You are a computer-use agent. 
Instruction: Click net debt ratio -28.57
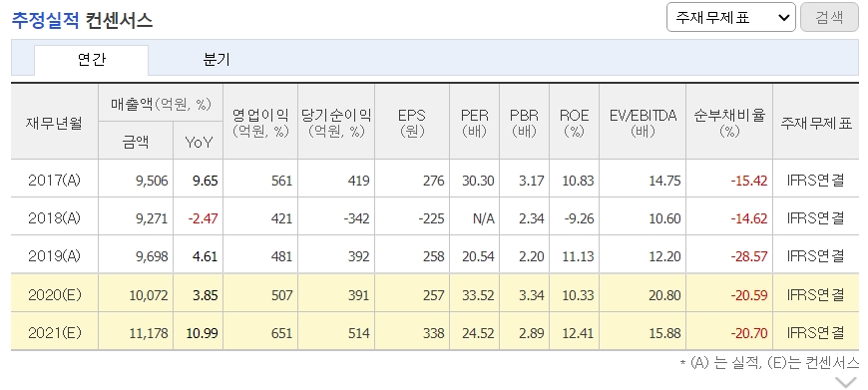tap(749, 256)
